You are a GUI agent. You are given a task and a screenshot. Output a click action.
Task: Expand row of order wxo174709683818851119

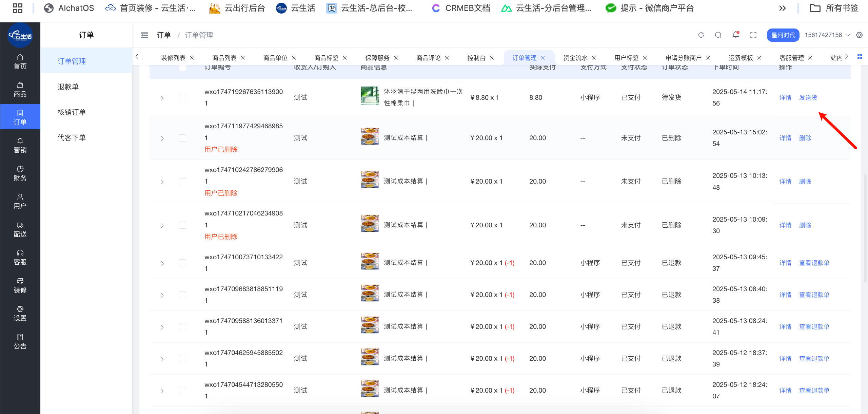coord(162,295)
